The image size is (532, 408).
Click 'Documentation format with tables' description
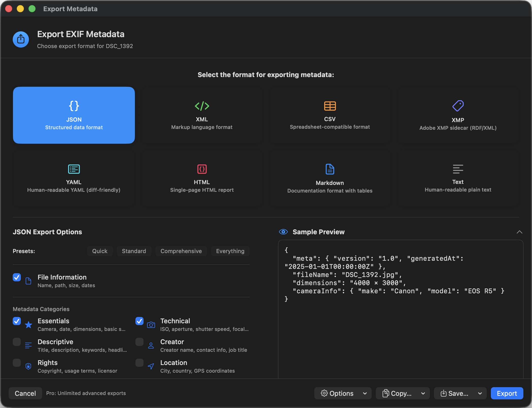coord(330,191)
